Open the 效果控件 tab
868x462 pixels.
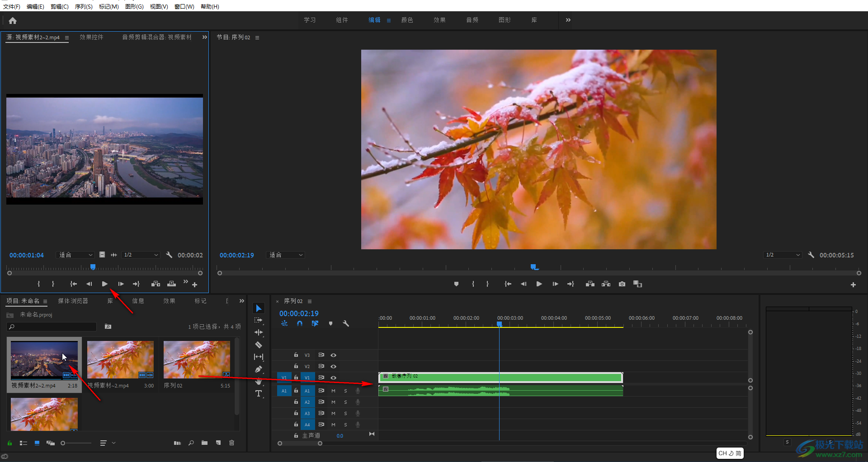[91, 37]
